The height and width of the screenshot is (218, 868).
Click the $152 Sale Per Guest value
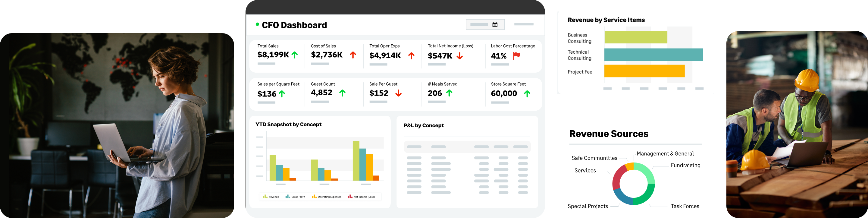tap(379, 93)
